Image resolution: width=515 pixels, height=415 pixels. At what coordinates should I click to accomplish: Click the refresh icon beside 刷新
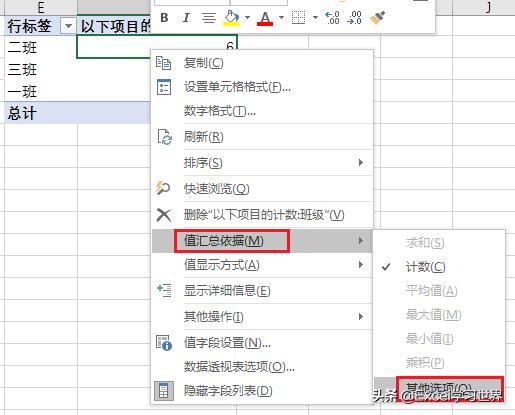164,137
